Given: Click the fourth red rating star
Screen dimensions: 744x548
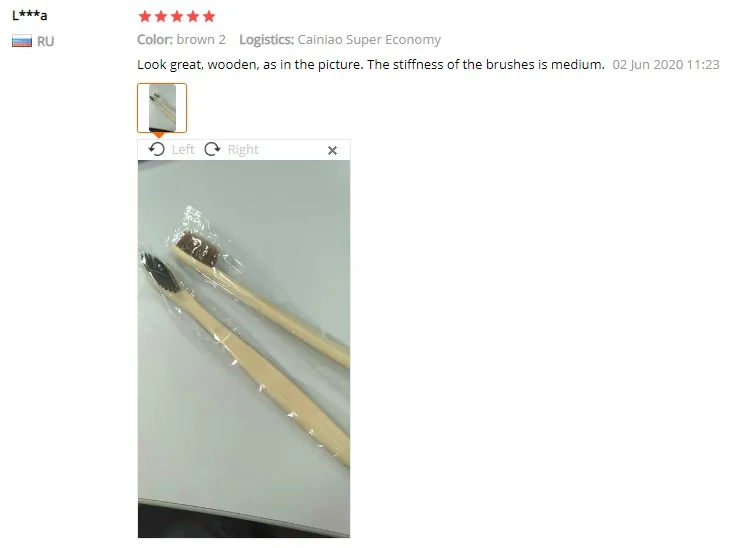Looking at the screenshot, I should point(193,17).
